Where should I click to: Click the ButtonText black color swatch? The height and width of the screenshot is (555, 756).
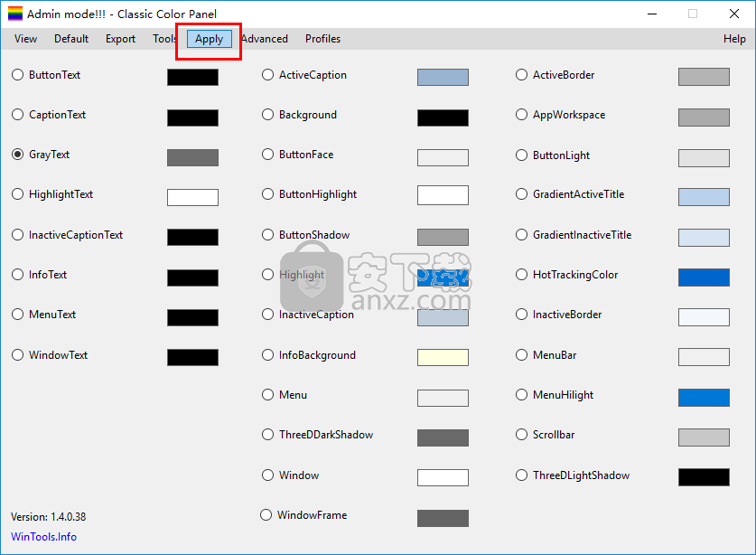point(193,77)
